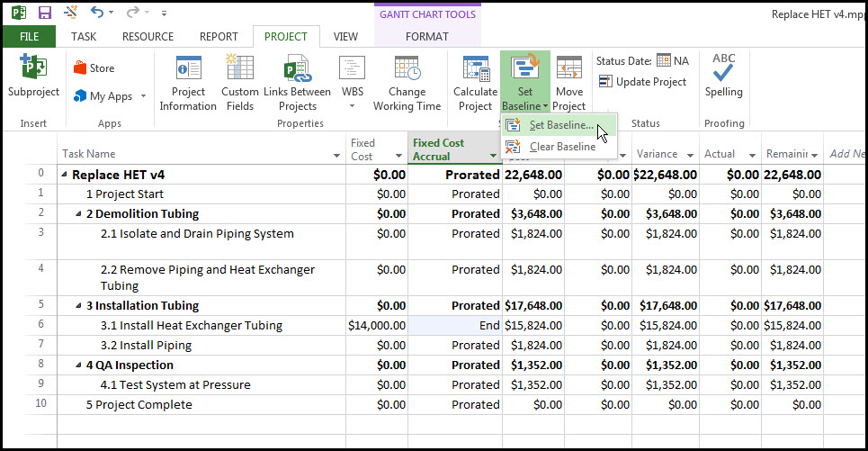Screen dimensions: 868x451
Task: Choose Set Baseline... from the menu
Action: coord(559,125)
